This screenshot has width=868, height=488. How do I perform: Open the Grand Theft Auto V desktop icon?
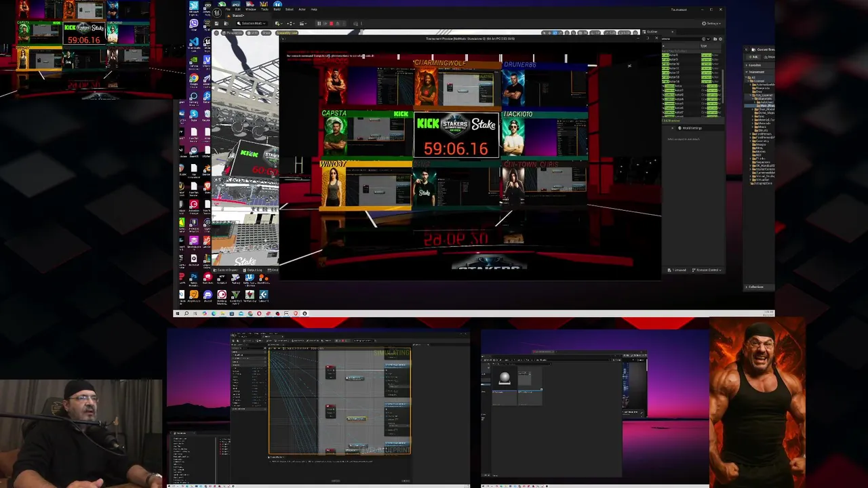tap(236, 295)
